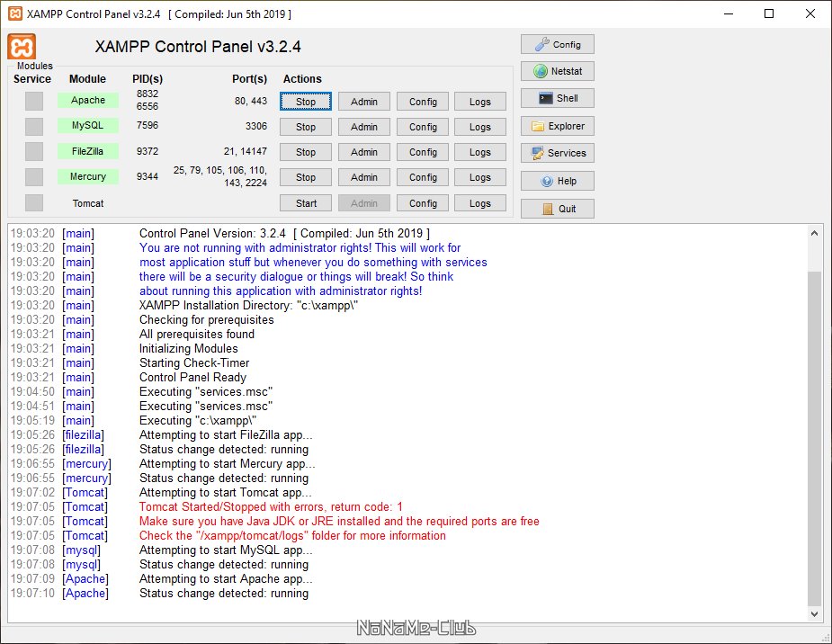Viewport: 832px width, 644px height.
Task: Open the Config wrench button
Action: [557, 44]
